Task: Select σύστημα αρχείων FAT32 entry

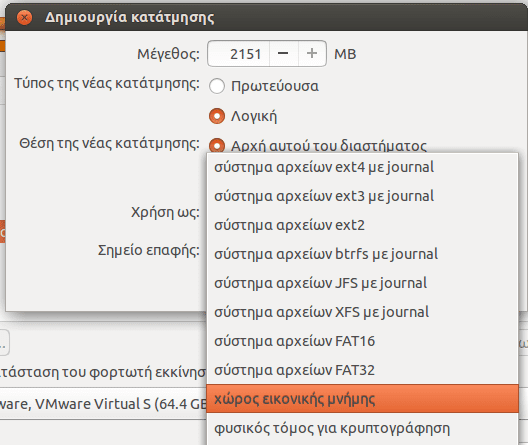Action: 362,370
